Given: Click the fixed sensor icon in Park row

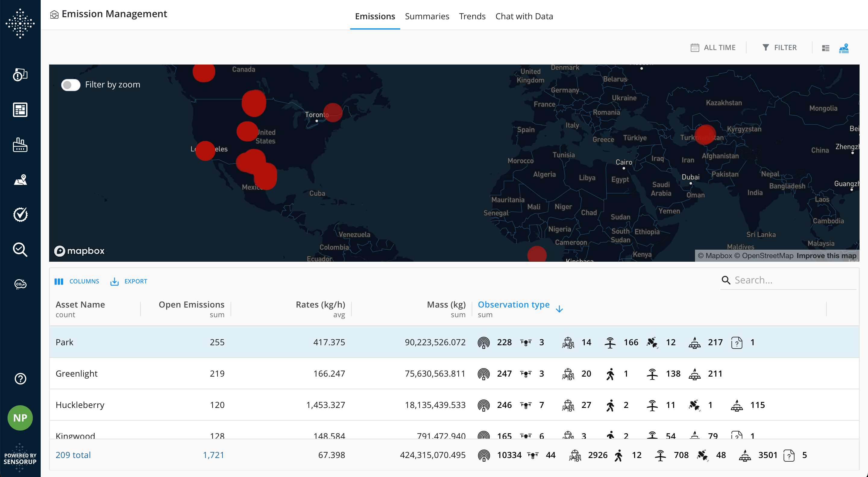Looking at the screenshot, I should pyautogui.click(x=484, y=343).
